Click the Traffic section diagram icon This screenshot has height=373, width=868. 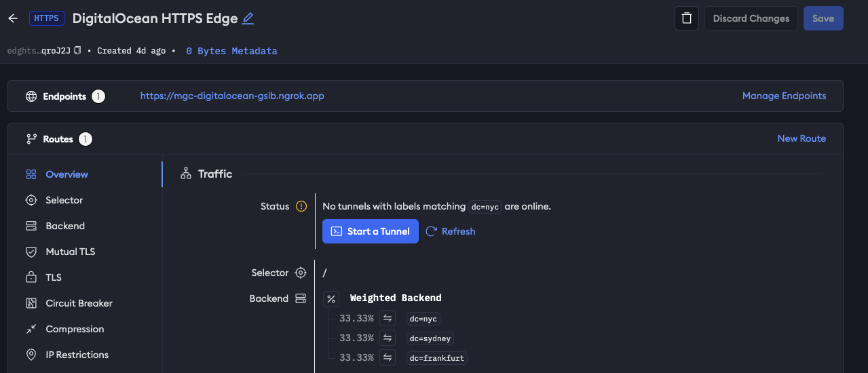tap(186, 174)
